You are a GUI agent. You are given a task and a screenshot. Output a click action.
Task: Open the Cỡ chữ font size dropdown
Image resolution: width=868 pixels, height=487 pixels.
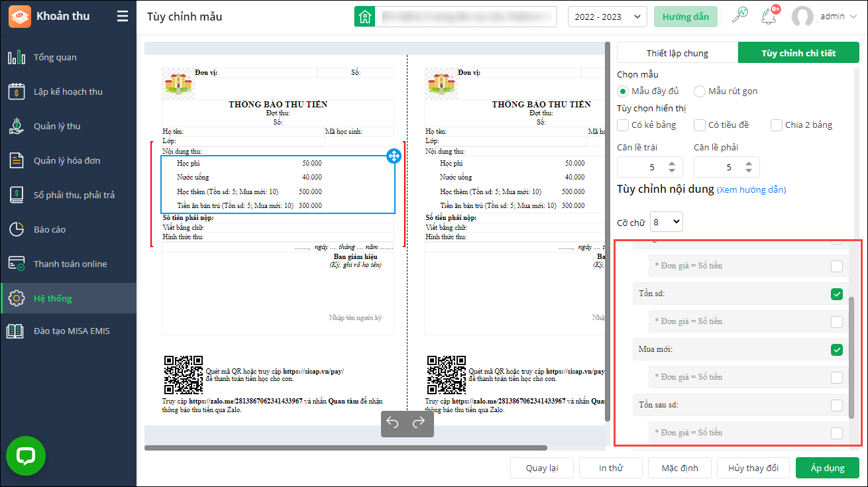click(667, 222)
